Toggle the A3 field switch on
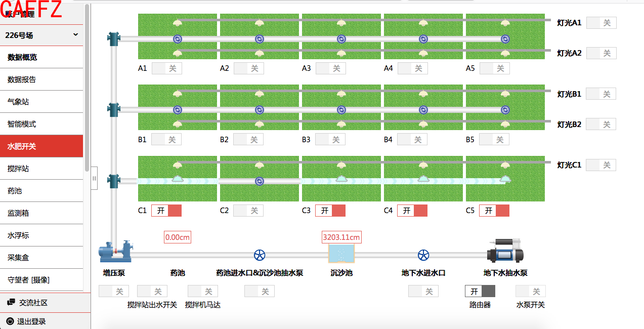The width and height of the screenshot is (644, 329). click(x=330, y=68)
